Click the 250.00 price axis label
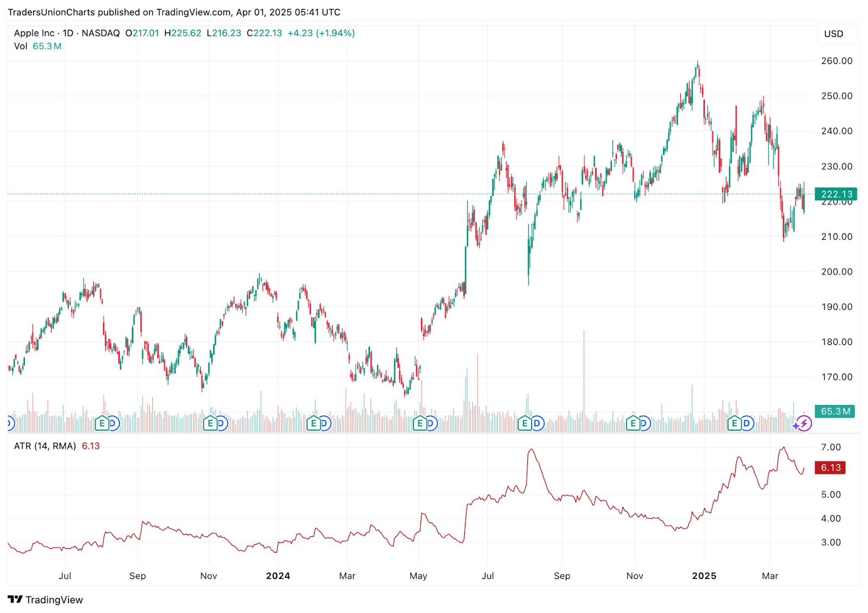Screen dimensions: 868x613 point(837,96)
